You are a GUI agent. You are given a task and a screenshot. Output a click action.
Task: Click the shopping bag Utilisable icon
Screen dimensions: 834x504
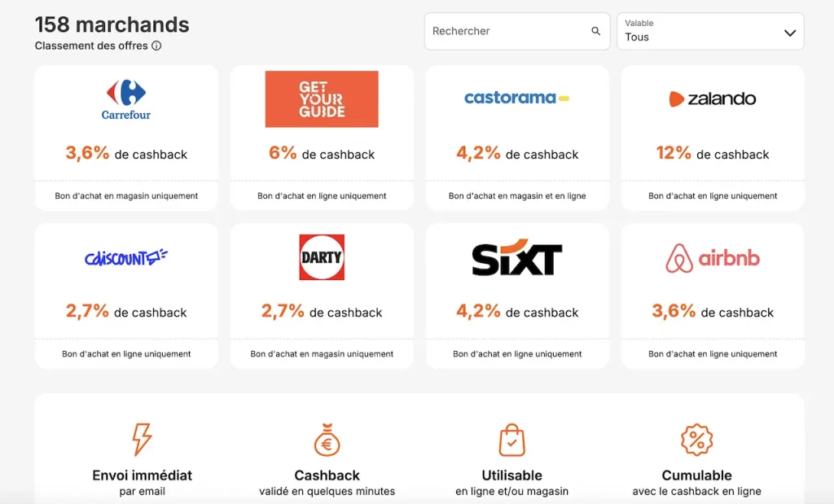click(x=511, y=440)
